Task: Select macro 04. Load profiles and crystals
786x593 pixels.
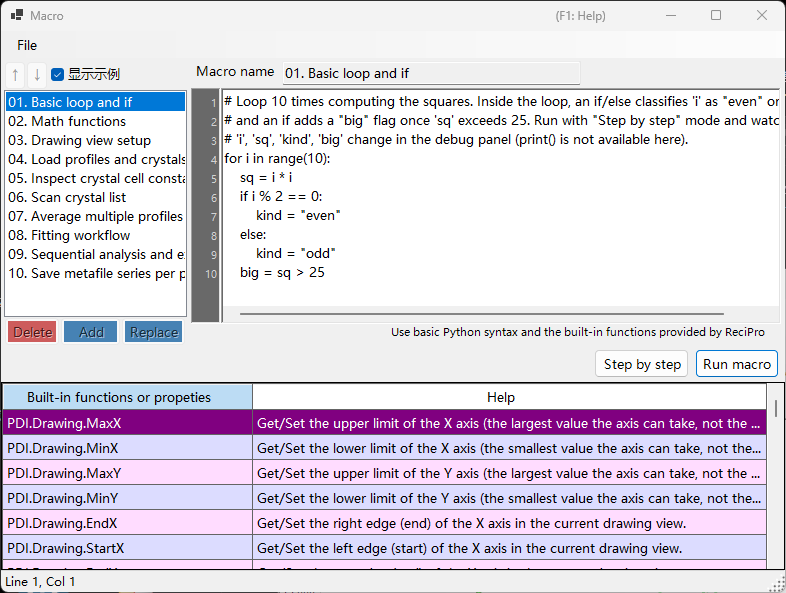Action: 96,159
